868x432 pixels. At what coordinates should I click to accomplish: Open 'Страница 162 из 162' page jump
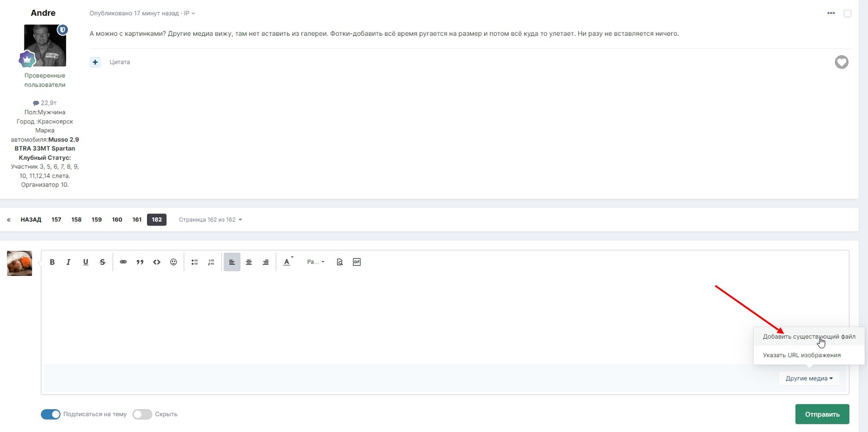(210, 220)
